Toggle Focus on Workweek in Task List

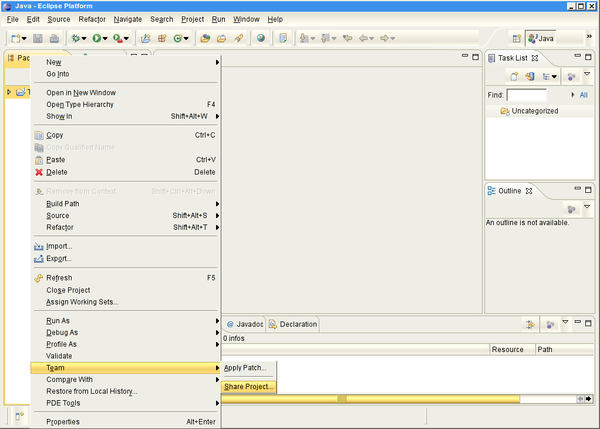tap(571, 77)
